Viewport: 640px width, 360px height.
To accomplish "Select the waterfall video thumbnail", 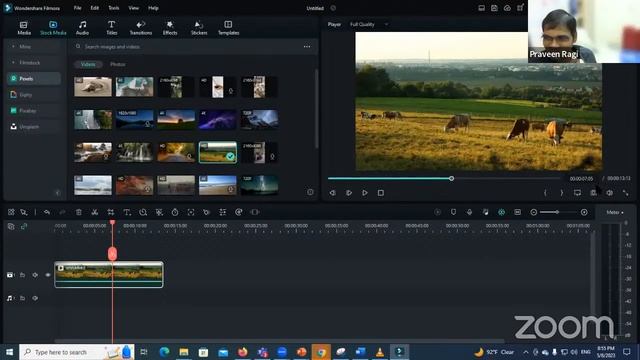I will pos(135,152).
